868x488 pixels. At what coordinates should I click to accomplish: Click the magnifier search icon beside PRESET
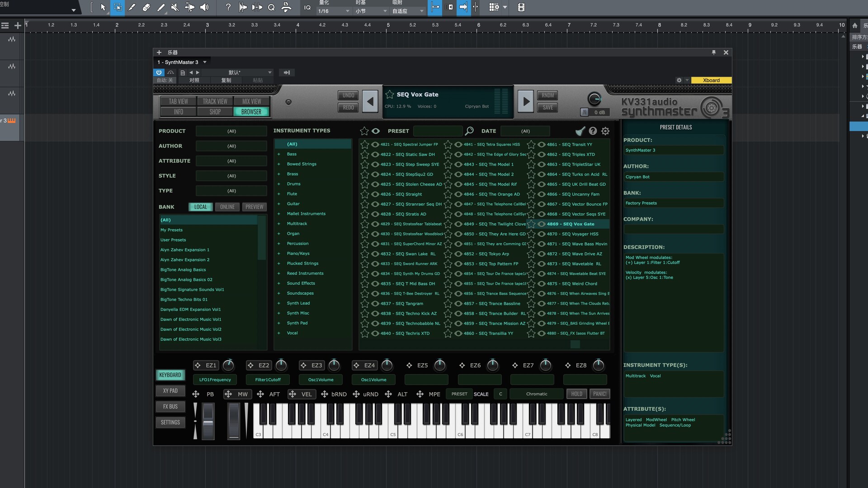tap(469, 131)
